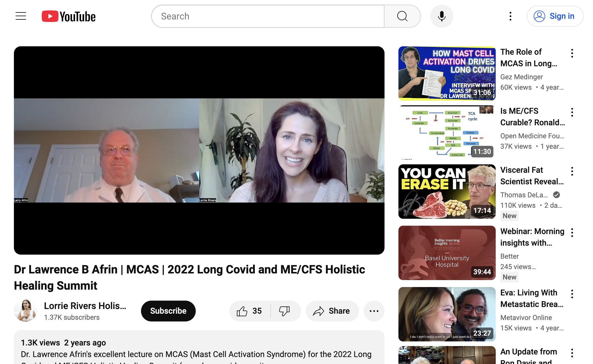Click New badge on Visceral Fat video

click(x=509, y=216)
